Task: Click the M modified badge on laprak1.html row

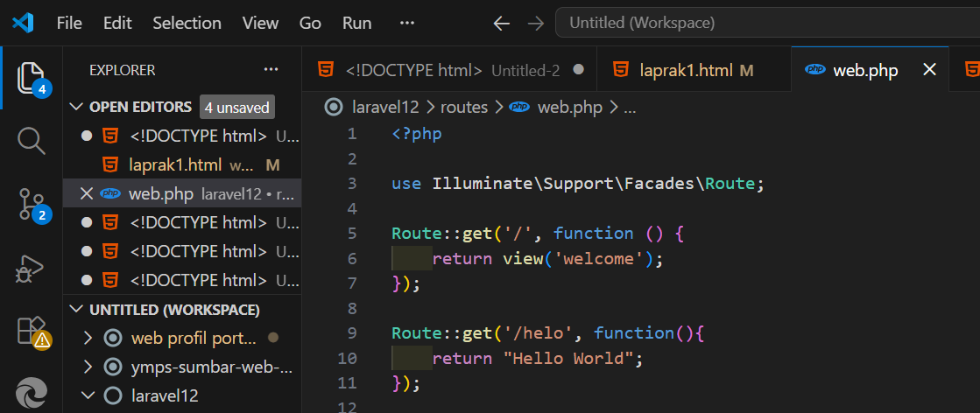Action: coord(272,165)
